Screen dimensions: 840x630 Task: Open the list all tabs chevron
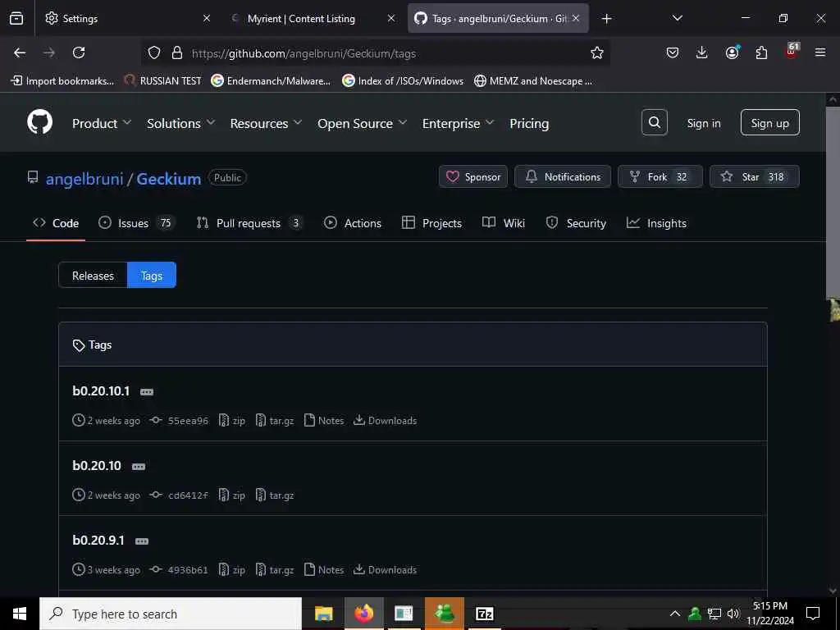pos(677,18)
